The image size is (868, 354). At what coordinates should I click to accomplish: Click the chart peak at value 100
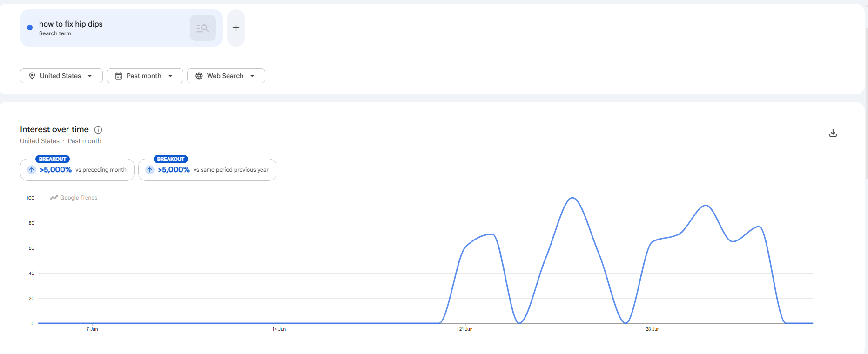tap(572, 198)
